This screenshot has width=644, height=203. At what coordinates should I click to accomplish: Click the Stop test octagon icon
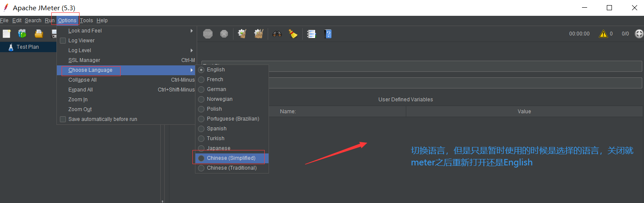[x=208, y=34]
